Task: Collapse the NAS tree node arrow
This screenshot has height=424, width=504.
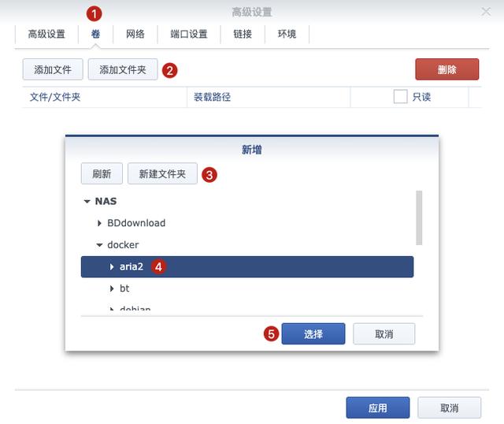Action: [x=87, y=202]
